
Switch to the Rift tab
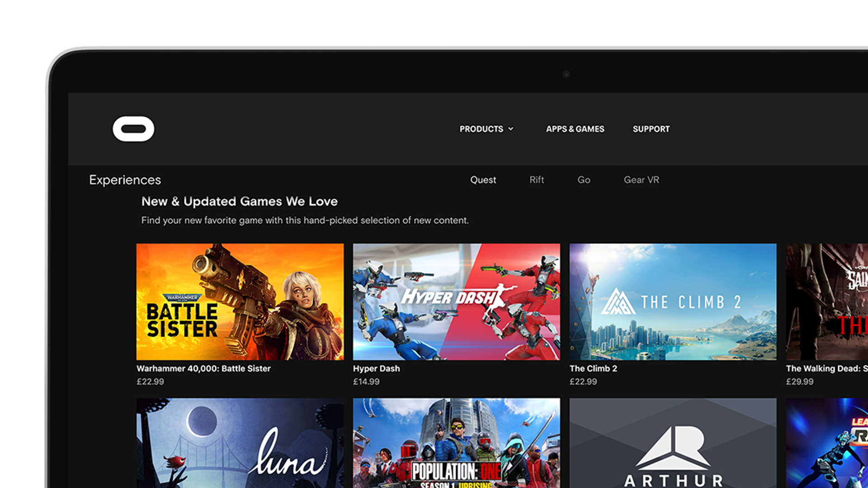click(537, 180)
